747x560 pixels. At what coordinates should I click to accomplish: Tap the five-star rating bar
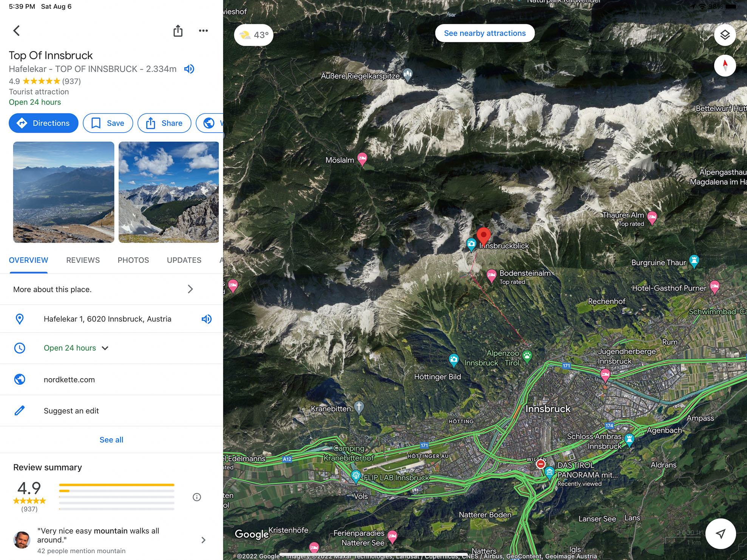[116, 485]
